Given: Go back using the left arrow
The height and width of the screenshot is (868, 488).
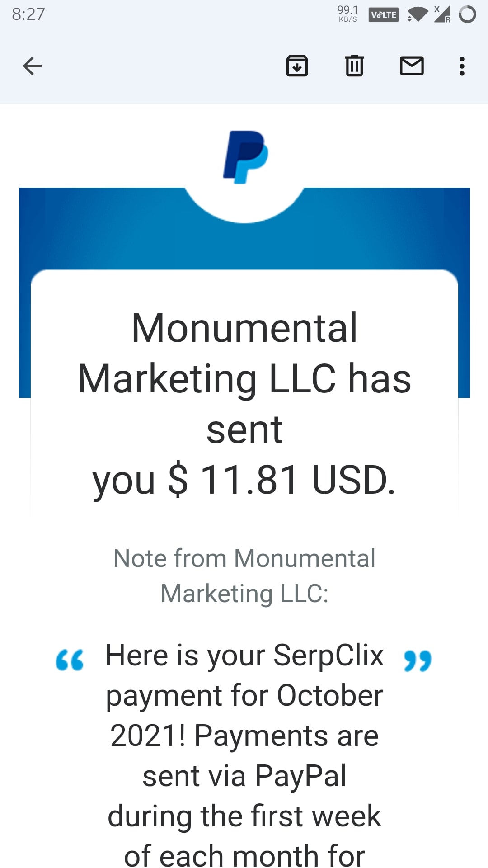Looking at the screenshot, I should click(32, 66).
